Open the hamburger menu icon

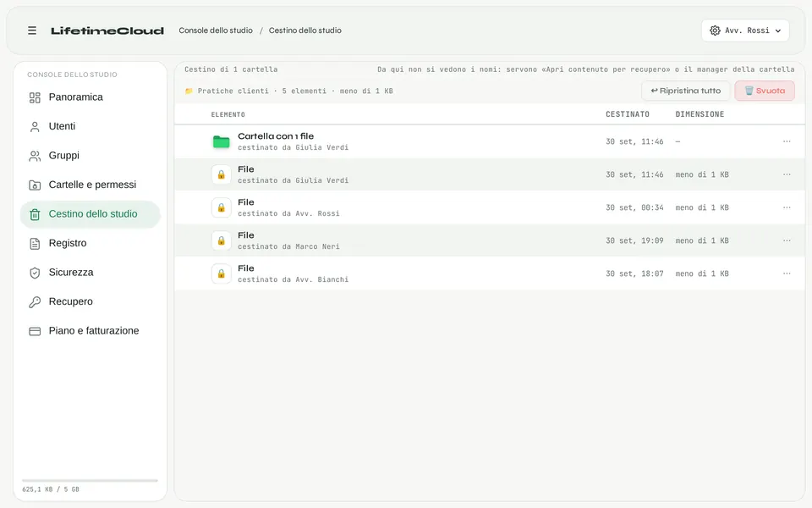32,30
